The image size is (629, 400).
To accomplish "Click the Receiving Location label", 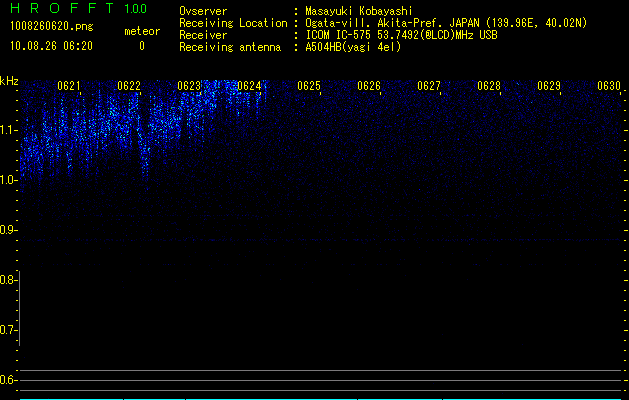I will click(x=233, y=24).
